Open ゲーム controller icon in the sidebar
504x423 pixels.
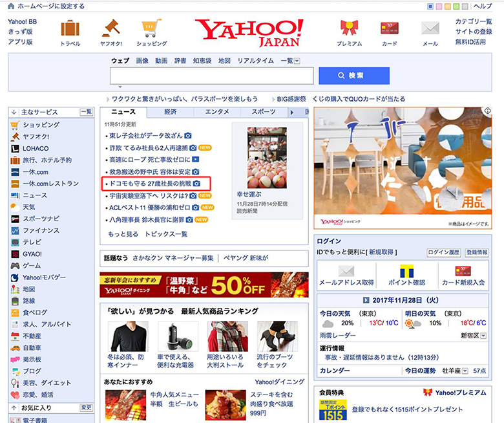[15, 266]
